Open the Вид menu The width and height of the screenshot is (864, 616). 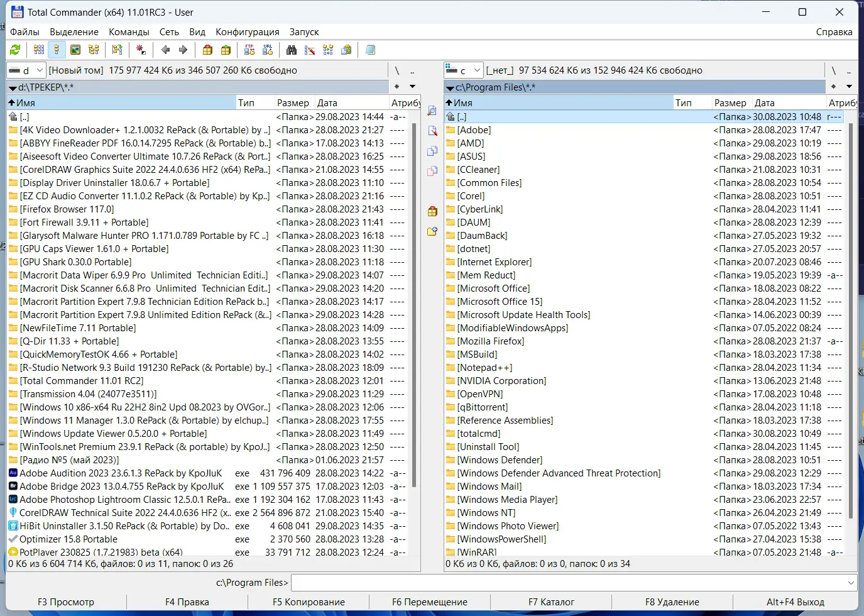tap(197, 31)
